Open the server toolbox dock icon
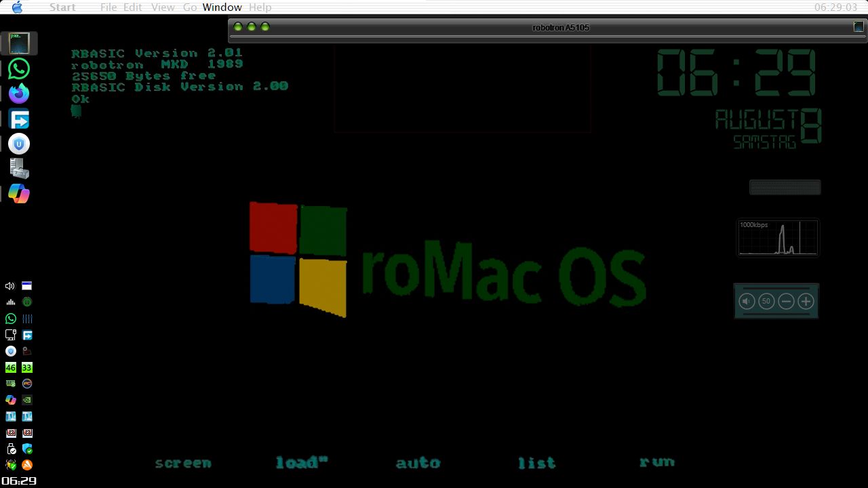The image size is (868, 488). tap(19, 169)
